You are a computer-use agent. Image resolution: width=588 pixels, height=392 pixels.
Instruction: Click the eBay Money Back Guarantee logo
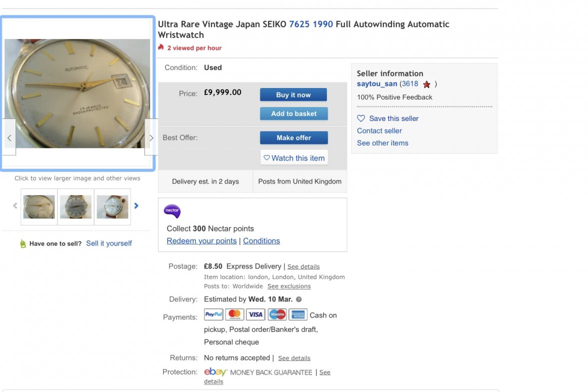[x=215, y=372]
